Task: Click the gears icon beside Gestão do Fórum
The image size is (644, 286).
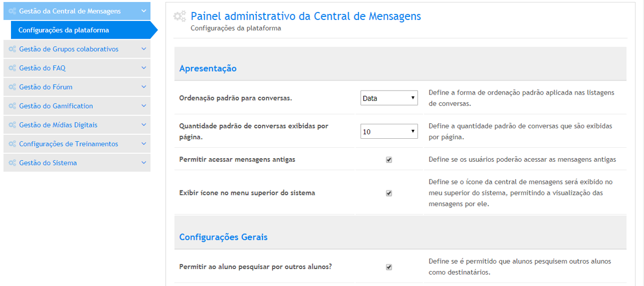Action: (x=12, y=87)
